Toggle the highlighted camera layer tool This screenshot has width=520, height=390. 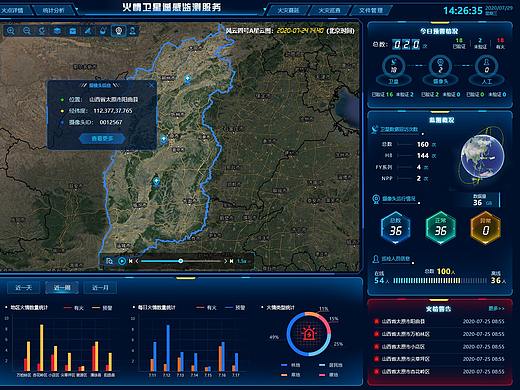(x=118, y=31)
